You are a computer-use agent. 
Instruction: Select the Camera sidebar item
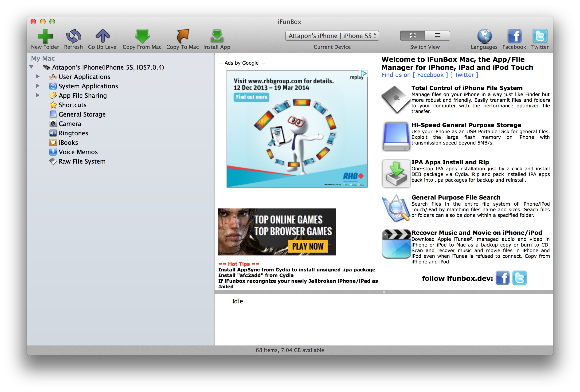tap(65, 124)
